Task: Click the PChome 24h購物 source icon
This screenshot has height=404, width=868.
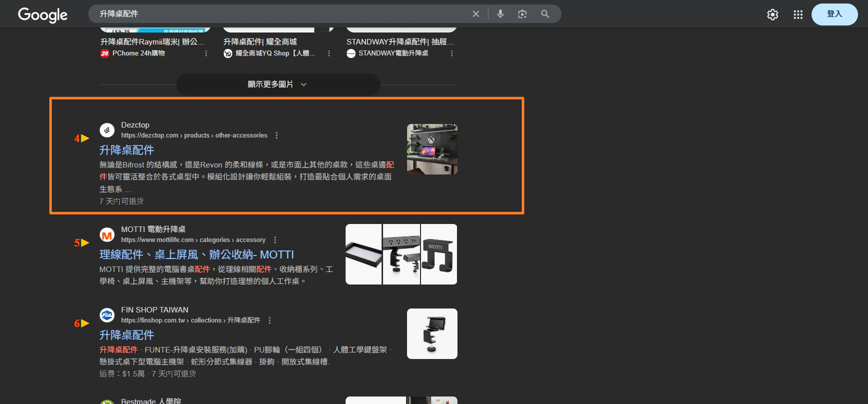Action: click(x=104, y=53)
